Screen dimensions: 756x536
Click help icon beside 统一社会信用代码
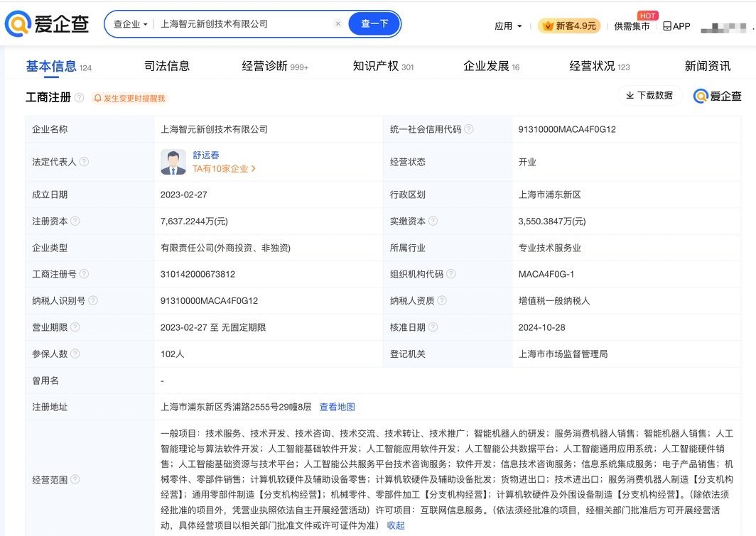pos(469,129)
